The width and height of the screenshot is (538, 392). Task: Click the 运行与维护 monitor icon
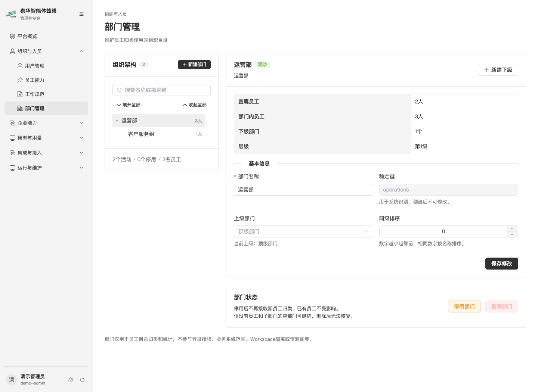click(x=12, y=168)
